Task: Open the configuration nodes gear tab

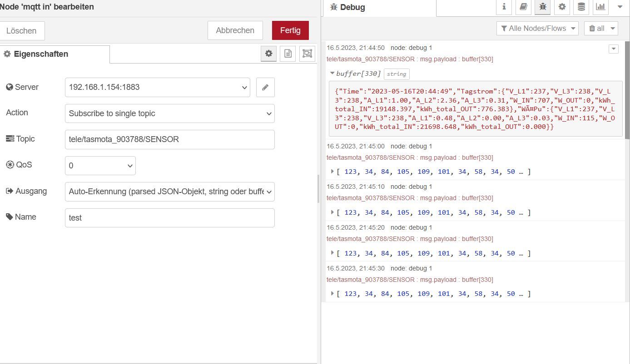Action: coord(562,7)
